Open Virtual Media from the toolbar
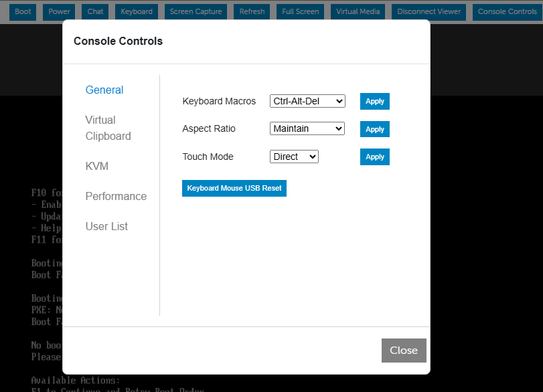Viewport: 543px width, 392px height. (x=358, y=11)
